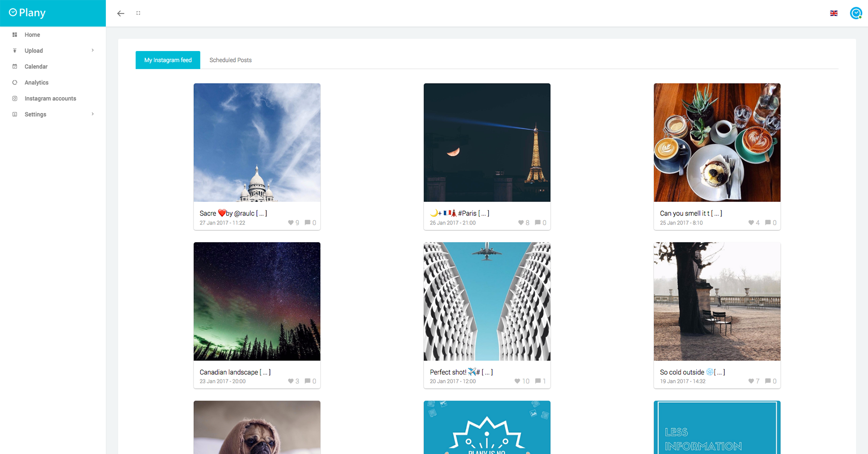Click the 'Perfect shot!' caption
The image size is (868, 454).
click(461, 372)
